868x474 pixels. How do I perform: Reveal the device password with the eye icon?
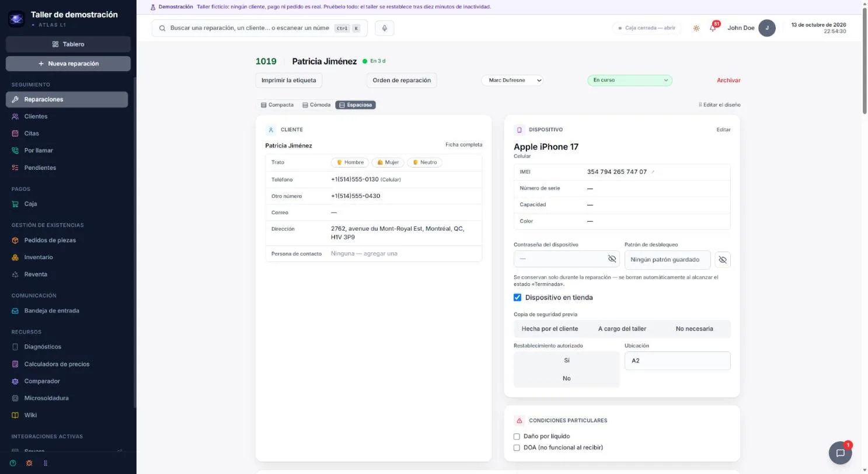tap(612, 259)
